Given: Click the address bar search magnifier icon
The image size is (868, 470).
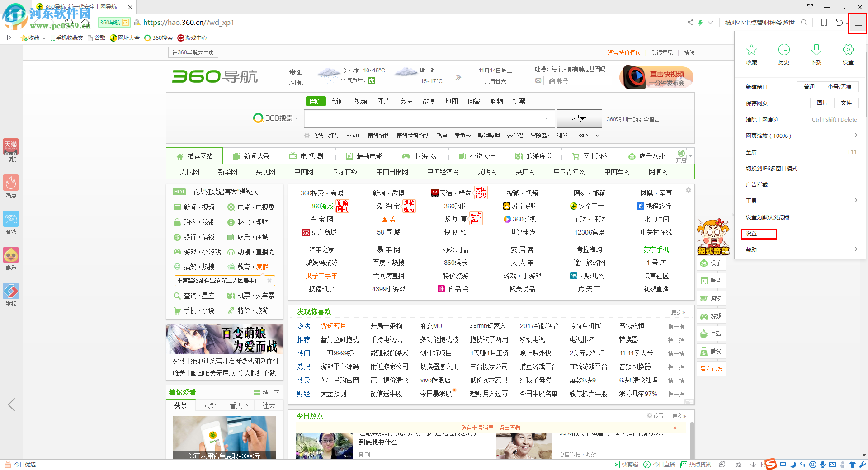Looking at the screenshot, I should 804,23.
